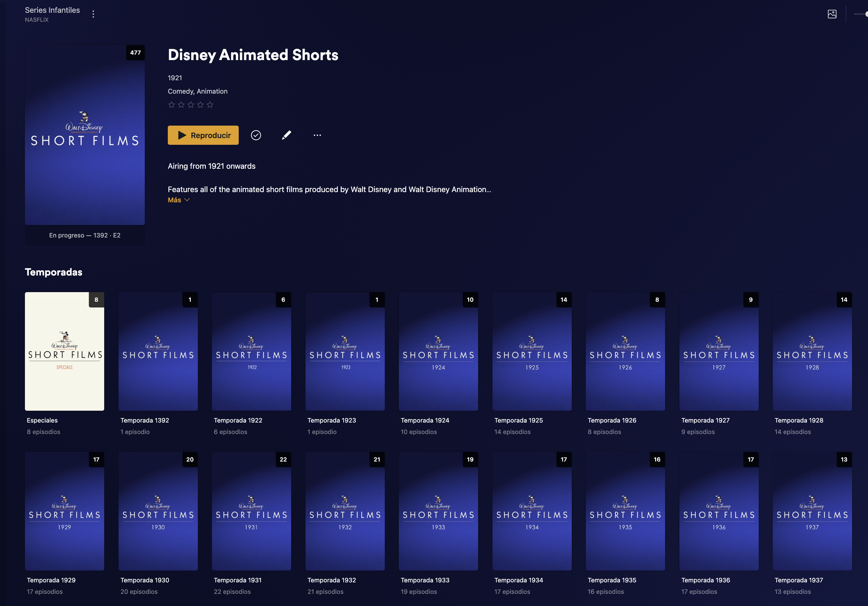Click the Temporada 1928 title link

pyautogui.click(x=798, y=420)
